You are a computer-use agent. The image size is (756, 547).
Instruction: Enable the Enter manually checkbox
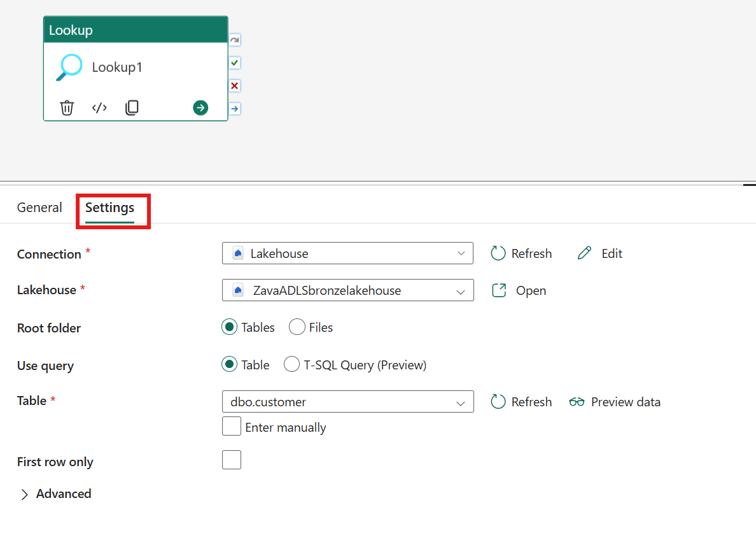(232, 426)
